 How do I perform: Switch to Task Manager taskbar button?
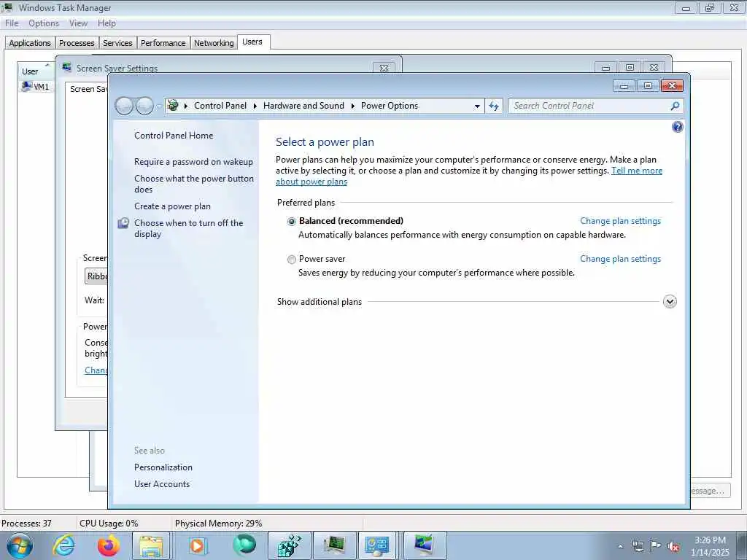[334, 545]
